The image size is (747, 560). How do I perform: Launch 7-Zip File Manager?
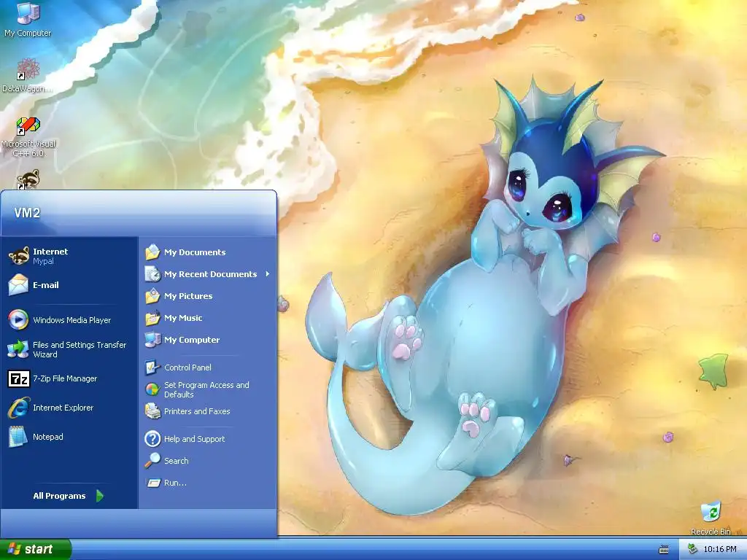[69, 378]
